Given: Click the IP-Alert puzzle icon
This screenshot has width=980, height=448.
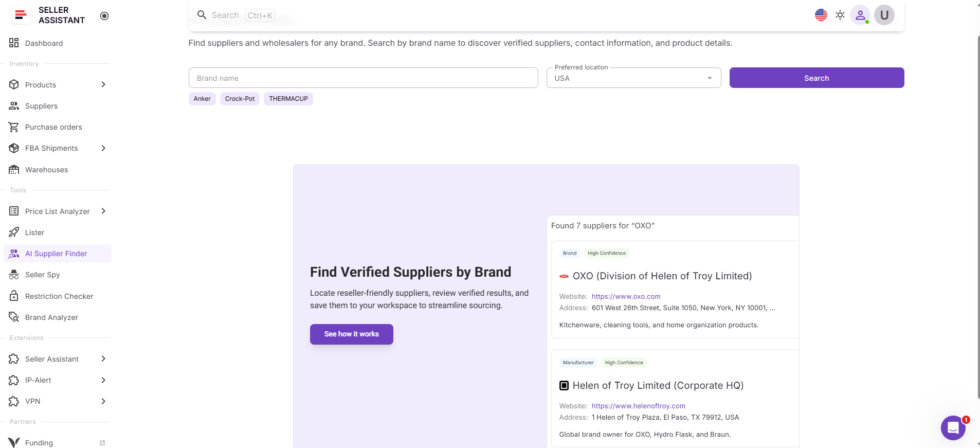Looking at the screenshot, I should [x=14, y=380].
